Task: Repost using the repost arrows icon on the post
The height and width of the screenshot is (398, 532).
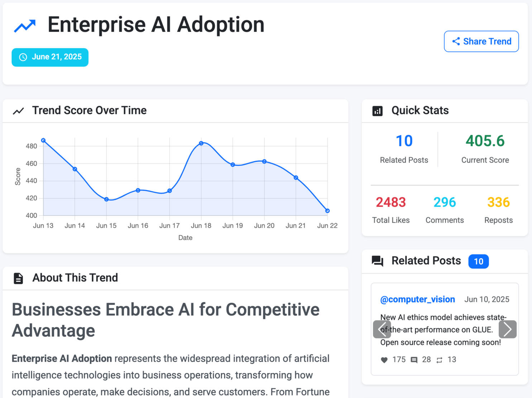Action: pyautogui.click(x=440, y=360)
